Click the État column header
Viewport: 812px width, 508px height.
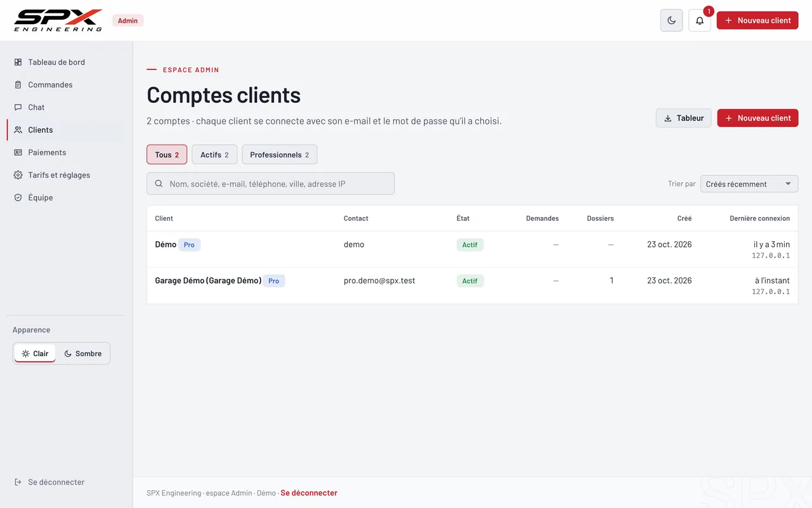[463, 218]
